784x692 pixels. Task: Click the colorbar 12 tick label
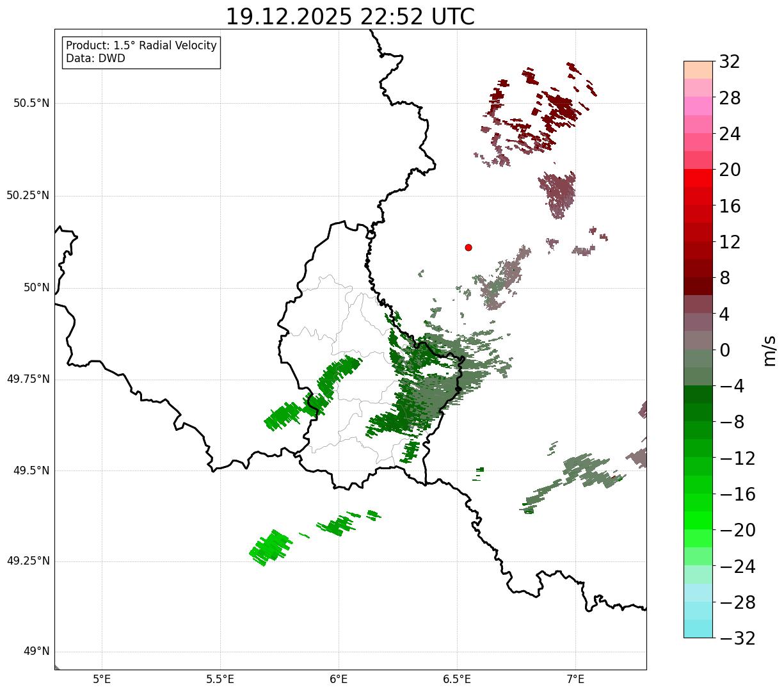tap(730, 242)
